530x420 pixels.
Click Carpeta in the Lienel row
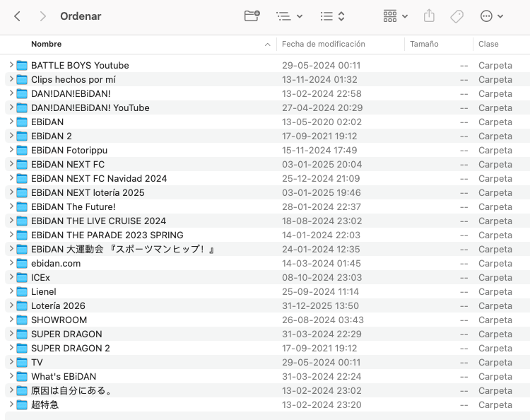point(495,292)
